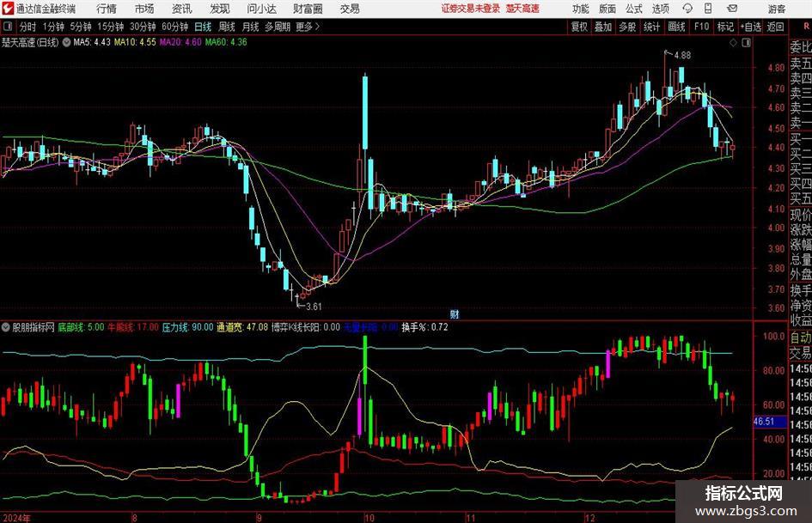Screen dimensions: 812x523
Task: Click the 统计 statistics button
Action: click(x=651, y=27)
